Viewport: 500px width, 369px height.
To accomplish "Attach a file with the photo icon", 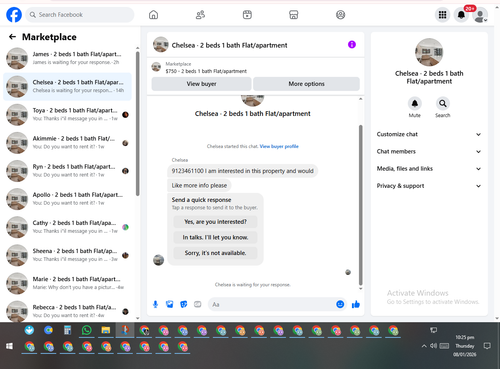I will pos(170,304).
